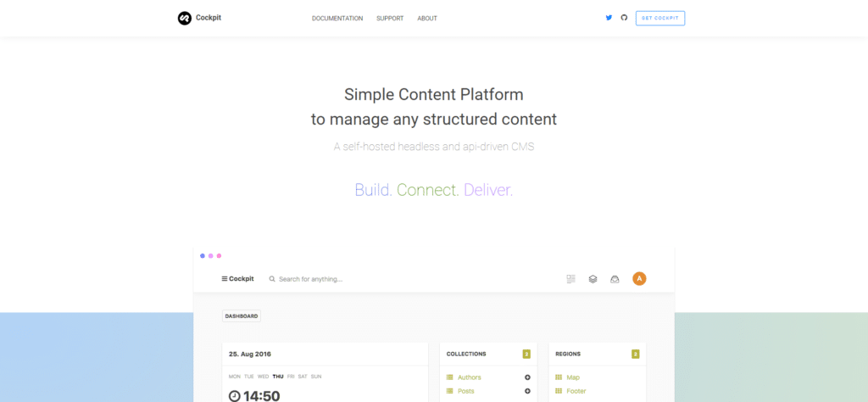Expand the hamburger Cockpit menu in dashboard
Image resolution: width=868 pixels, height=402 pixels.
(x=237, y=278)
